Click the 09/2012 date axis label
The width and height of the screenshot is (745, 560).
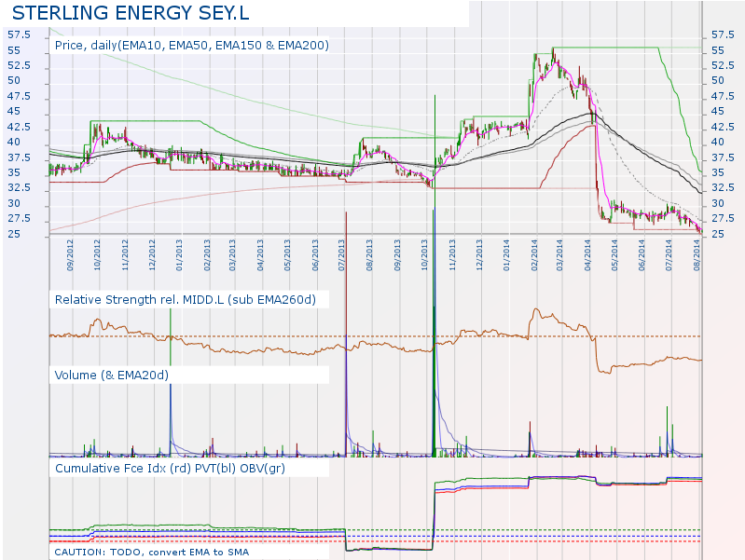click(70, 255)
